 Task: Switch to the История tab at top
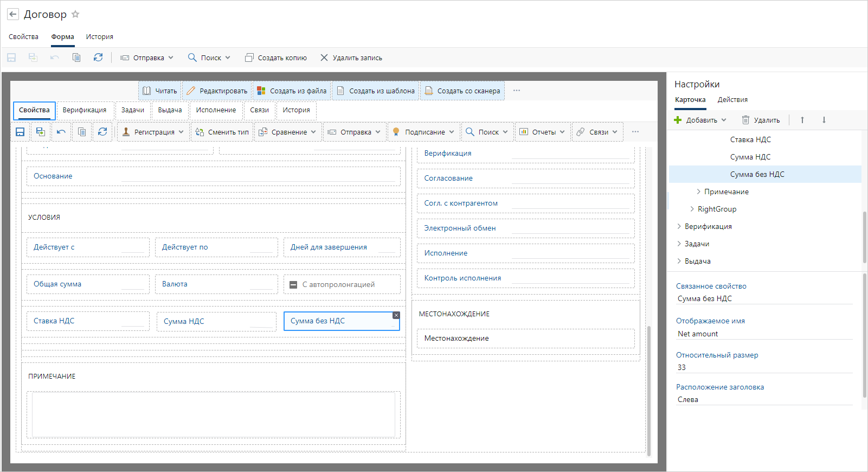[x=99, y=37]
